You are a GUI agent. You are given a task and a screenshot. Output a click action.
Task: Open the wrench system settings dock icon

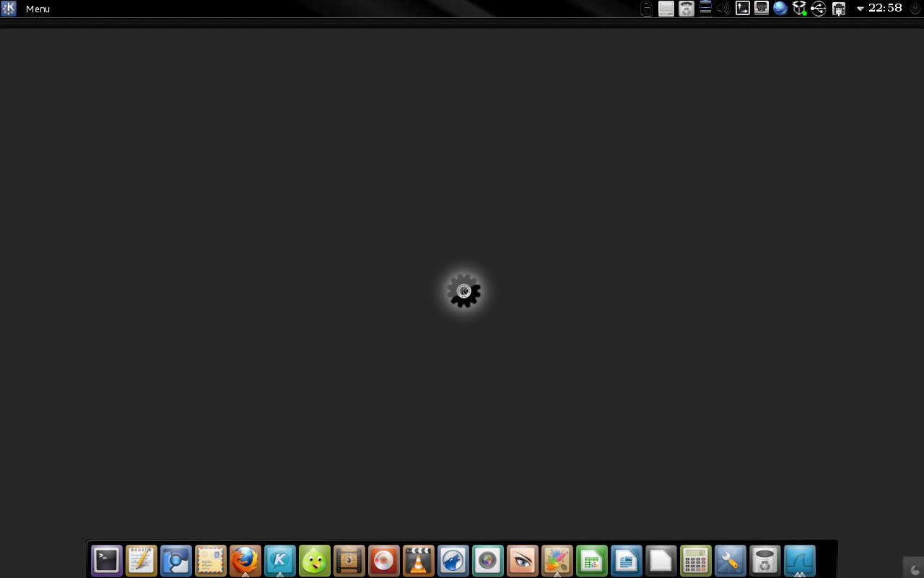coord(731,561)
